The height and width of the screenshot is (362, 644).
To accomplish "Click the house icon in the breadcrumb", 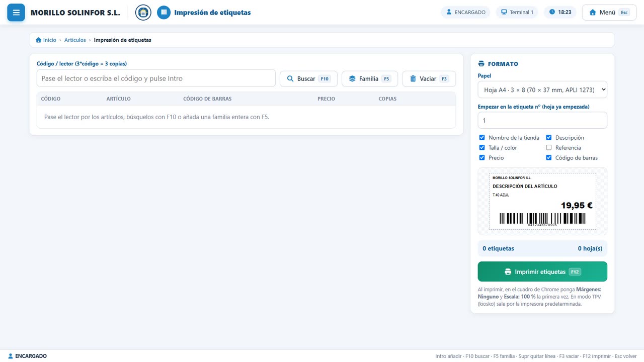I will coord(38,40).
